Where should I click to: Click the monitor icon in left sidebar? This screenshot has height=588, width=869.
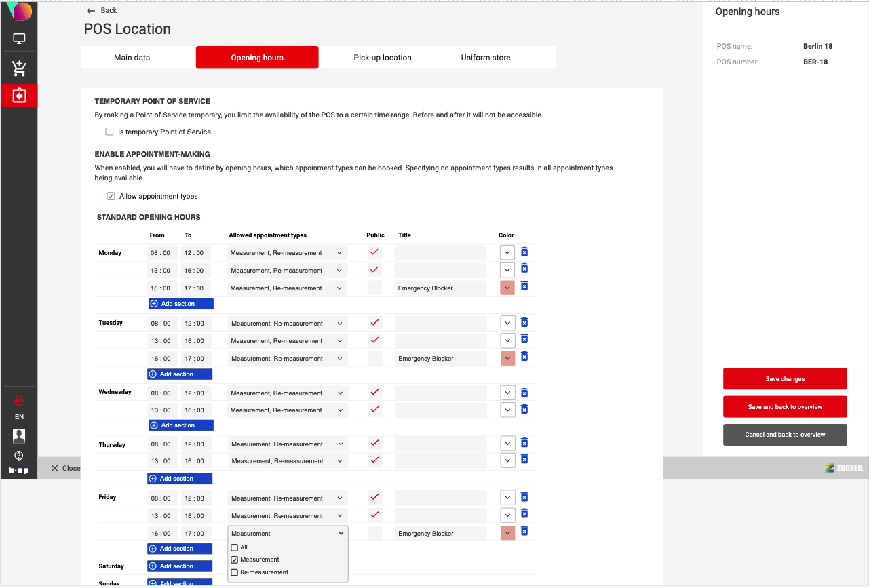19,39
